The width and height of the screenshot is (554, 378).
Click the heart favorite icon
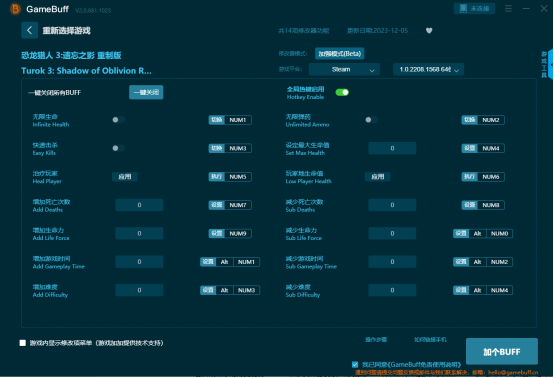(429, 31)
